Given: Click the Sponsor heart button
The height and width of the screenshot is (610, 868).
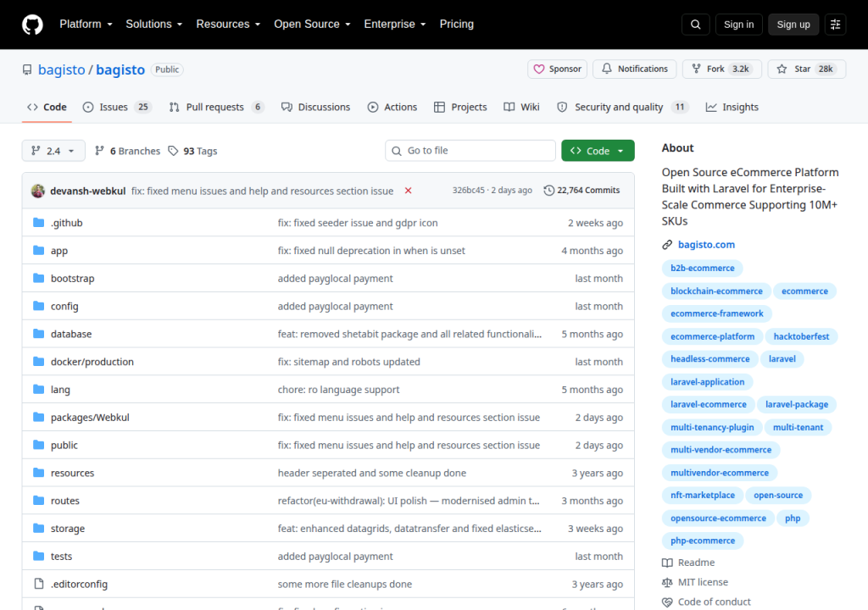Looking at the screenshot, I should pos(557,69).
